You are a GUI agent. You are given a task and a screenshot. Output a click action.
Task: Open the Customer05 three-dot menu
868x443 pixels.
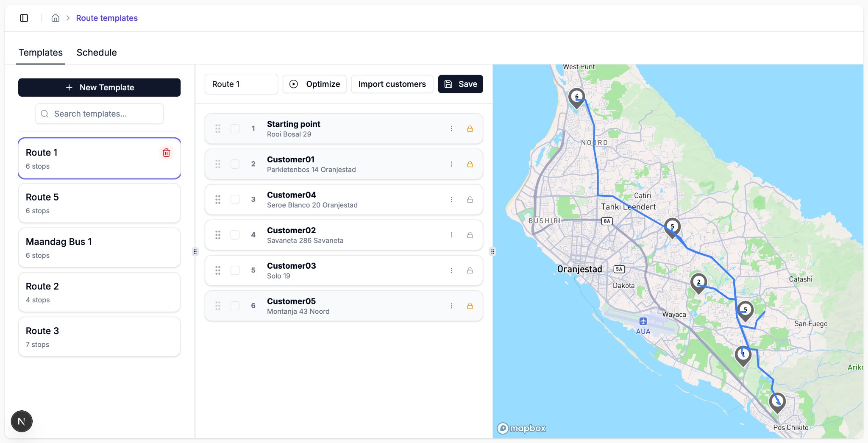[452, 306]
